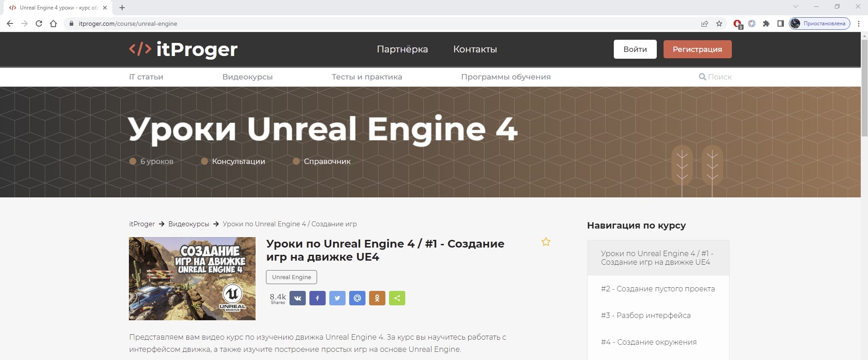Viewport: 868px width, 360px height.
Task: Click the 8.4k shares counter
Action: tap(278, 298)
